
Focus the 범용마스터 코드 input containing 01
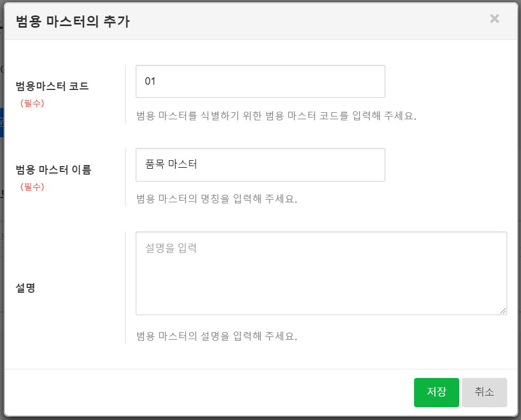pyautogui.click(x=260, y=81)
